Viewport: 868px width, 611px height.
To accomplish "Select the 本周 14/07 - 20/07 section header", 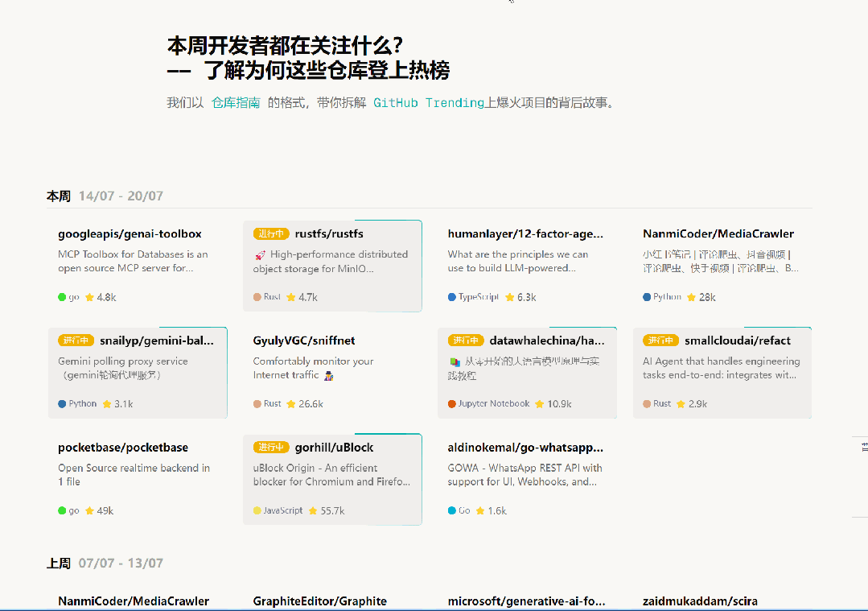I will (x=105, y=196).
